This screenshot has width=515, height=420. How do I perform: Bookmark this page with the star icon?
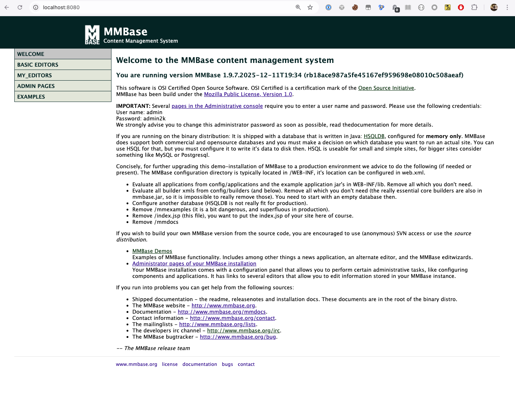(x=310, y=7)
